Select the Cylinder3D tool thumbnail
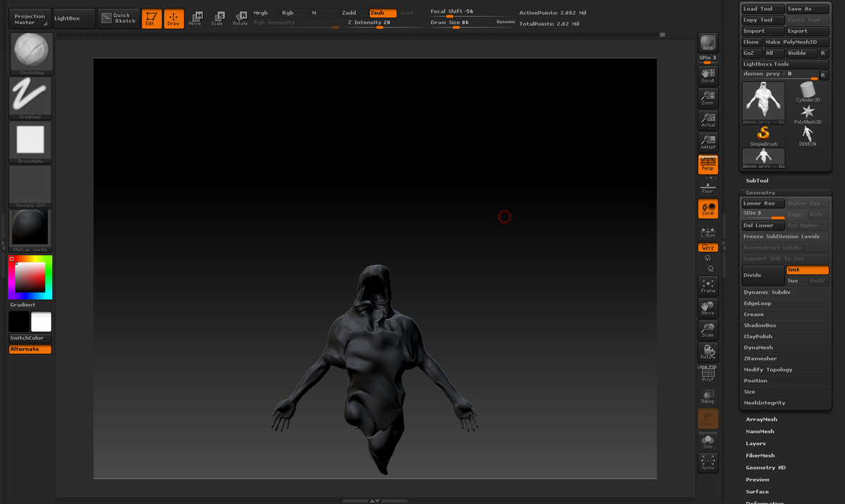 pyautogui.click(x=808, y=92)
